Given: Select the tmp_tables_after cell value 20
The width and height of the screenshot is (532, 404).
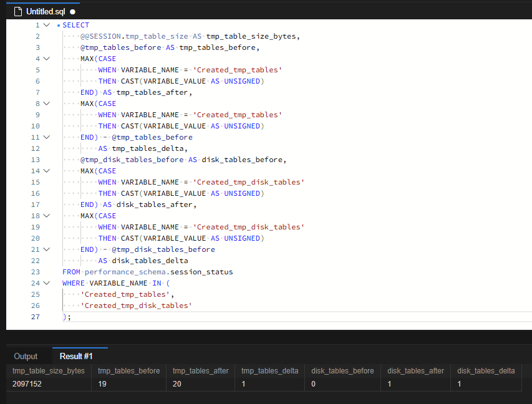Looking at the screenshot, I should [201, 384].
